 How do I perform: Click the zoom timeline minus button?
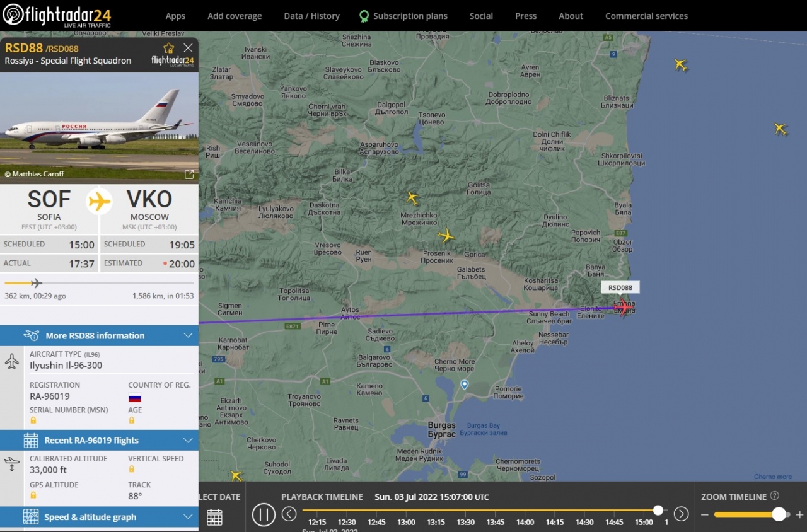[705, 514]
